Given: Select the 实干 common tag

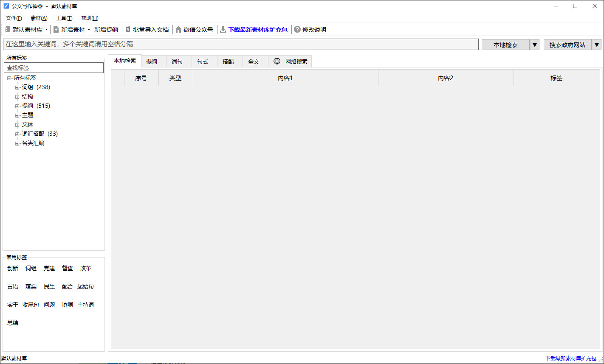Looking at the screenshot, I should coord(13,305).
